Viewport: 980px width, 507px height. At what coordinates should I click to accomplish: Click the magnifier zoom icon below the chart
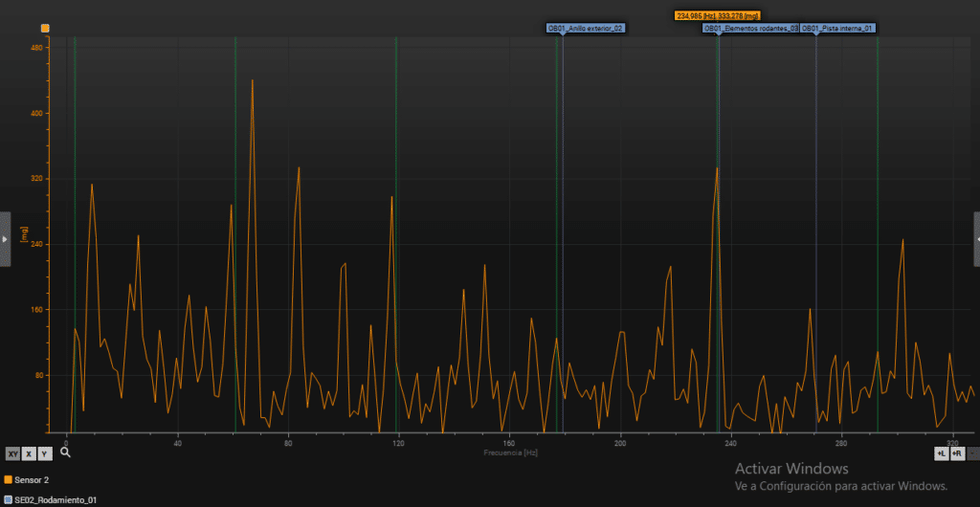click(x=66, y=452)
